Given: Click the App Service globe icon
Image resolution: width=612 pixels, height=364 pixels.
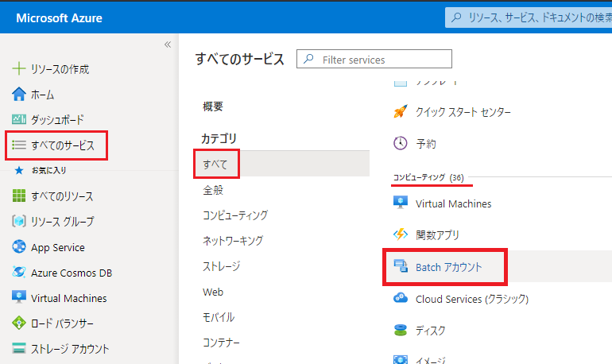Looking at the screenshot, I should click(19, 246).
